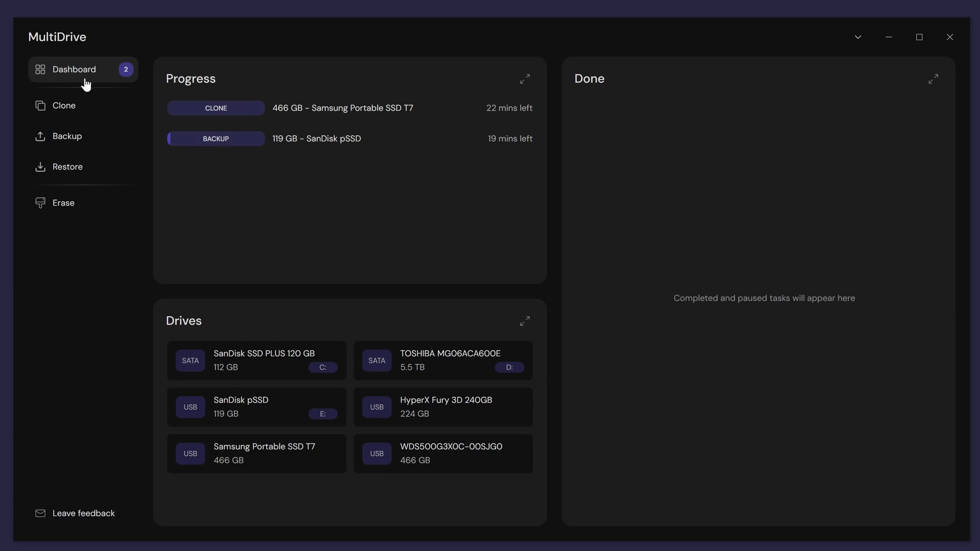Screen dimensions: 980x551
Task: Select the Samsung Portable SSD T7 drive
Action: click(x=257, y=454)
